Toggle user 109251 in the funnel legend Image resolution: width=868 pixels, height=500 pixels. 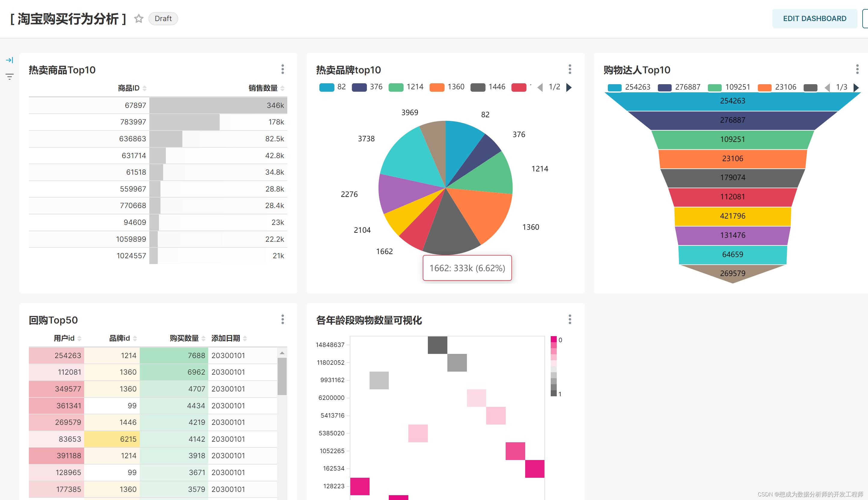[729, 87]
